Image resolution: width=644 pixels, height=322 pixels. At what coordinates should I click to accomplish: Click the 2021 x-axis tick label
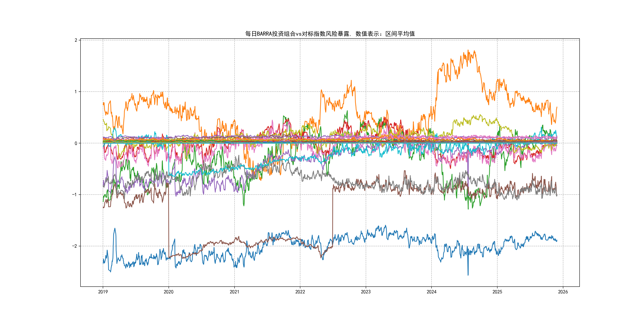coord(234,292)
